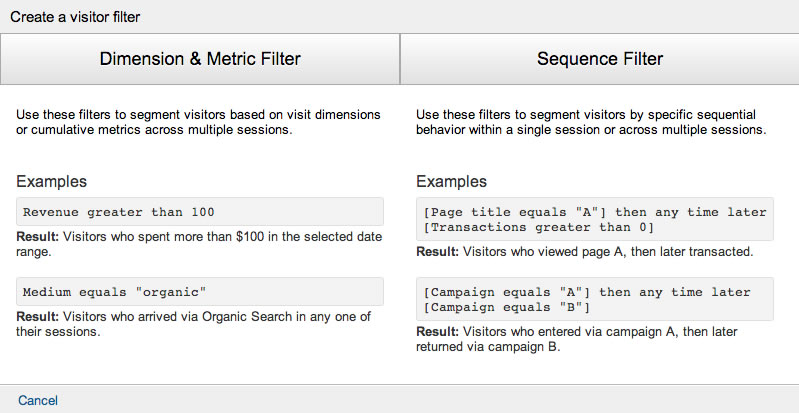Click the Examples heading under Dimension & Metric Filter
Viewport: 799px width, 413px height.
click(x=51, y=182)
